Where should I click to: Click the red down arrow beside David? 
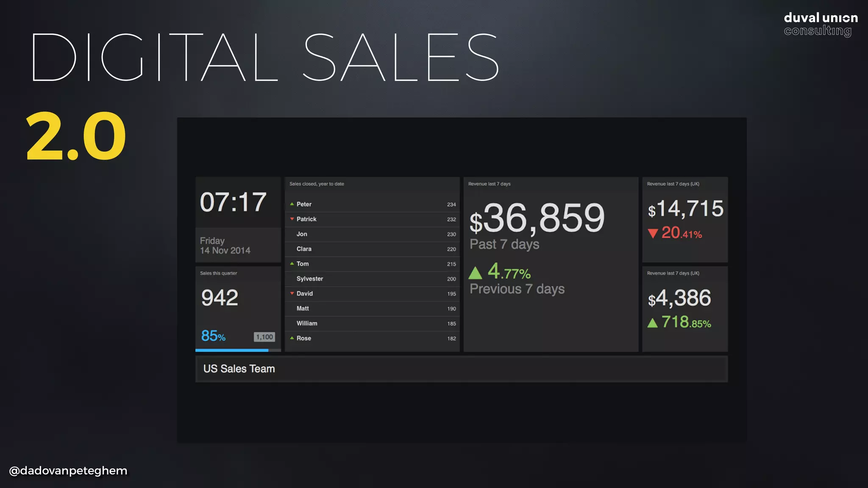292,293
